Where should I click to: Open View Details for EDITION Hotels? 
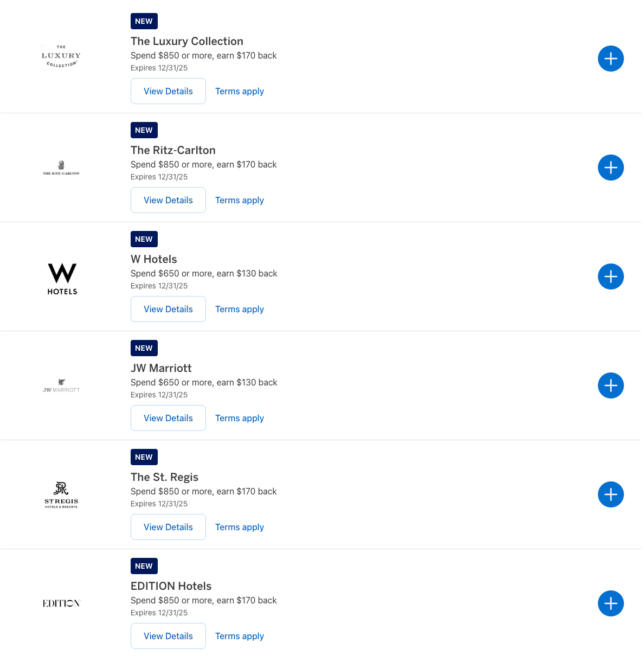168,636
